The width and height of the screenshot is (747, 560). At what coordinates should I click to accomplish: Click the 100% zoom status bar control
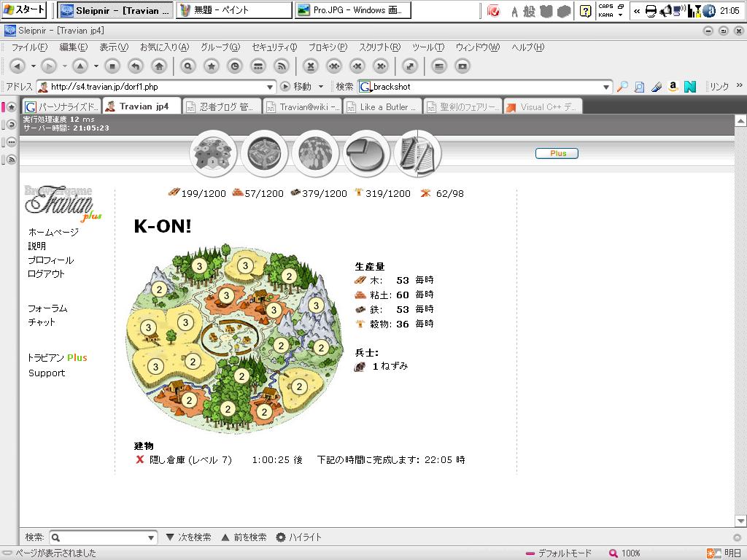(x=624, y=553)
